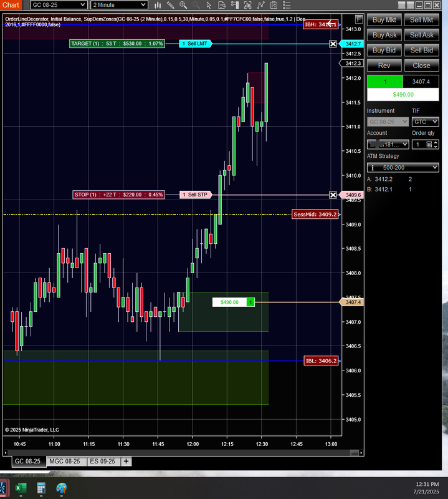Click the A: 3412.2 ask price text
Viewport: 448px width, 499px height.
379,179
